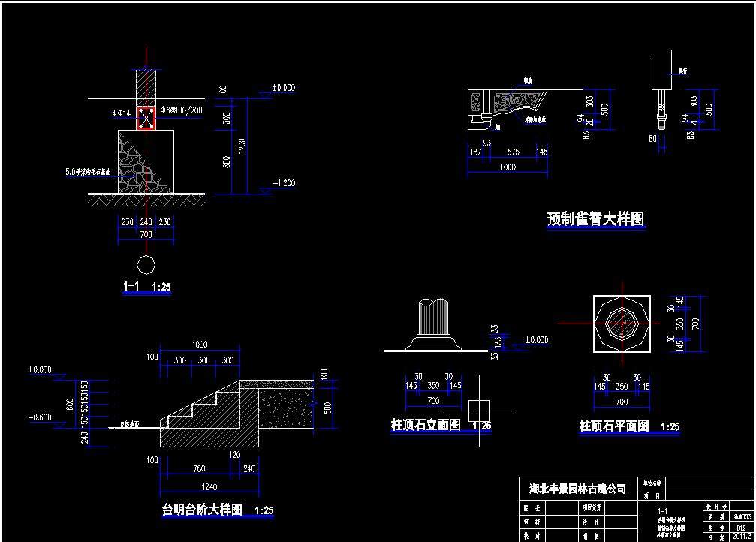Click the '台明台阶大样图' title text

tap(202, 510)
